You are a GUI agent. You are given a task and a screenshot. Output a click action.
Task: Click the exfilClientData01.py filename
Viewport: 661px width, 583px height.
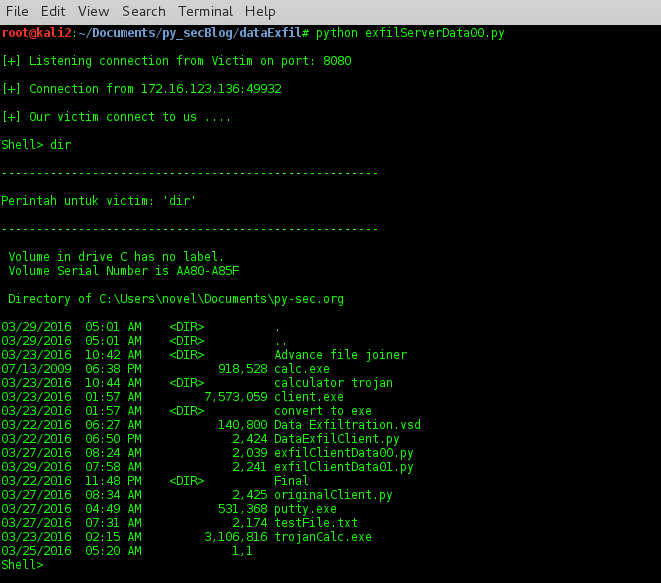click(x=343, y=467)
